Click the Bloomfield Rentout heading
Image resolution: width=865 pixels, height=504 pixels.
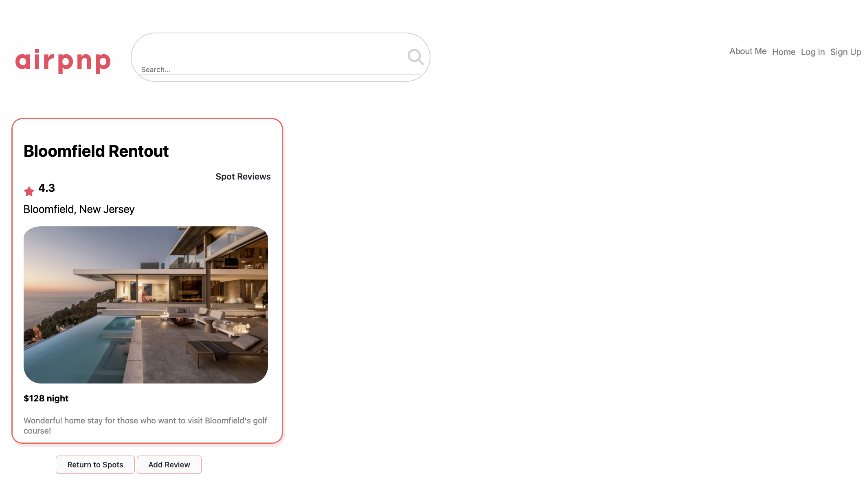point(96,151)
